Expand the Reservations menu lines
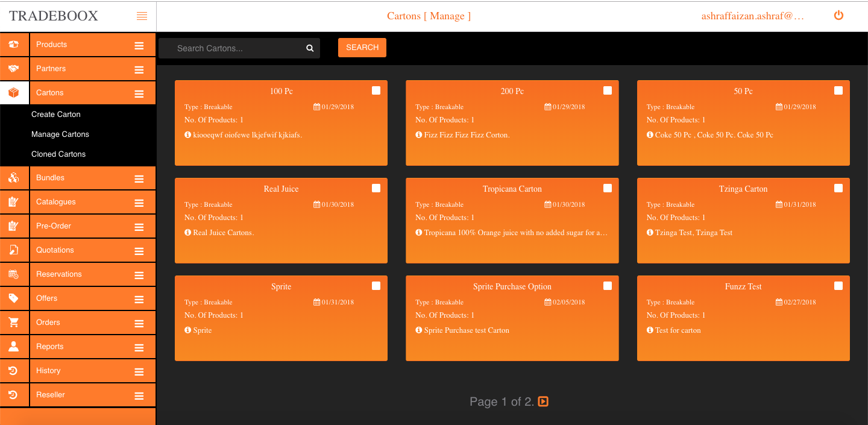 tap(139, 275)
